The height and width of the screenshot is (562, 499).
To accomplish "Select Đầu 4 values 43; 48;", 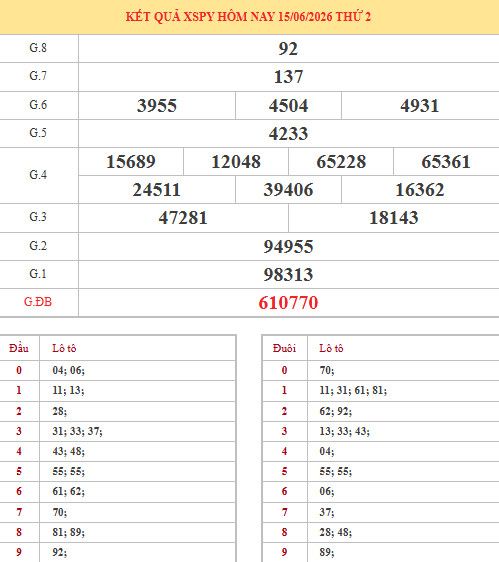I will pos(68,451).
